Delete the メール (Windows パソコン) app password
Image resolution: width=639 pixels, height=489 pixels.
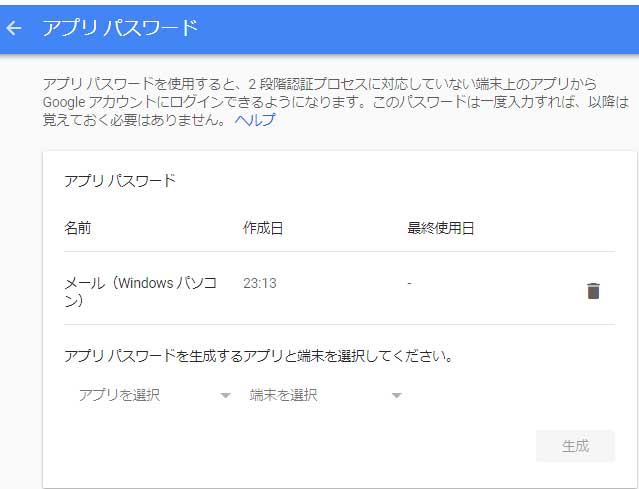tap(593, 291)
